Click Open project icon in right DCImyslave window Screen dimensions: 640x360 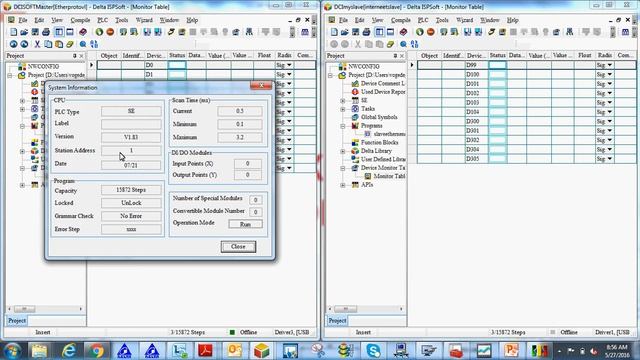click(x=344, y=32)
